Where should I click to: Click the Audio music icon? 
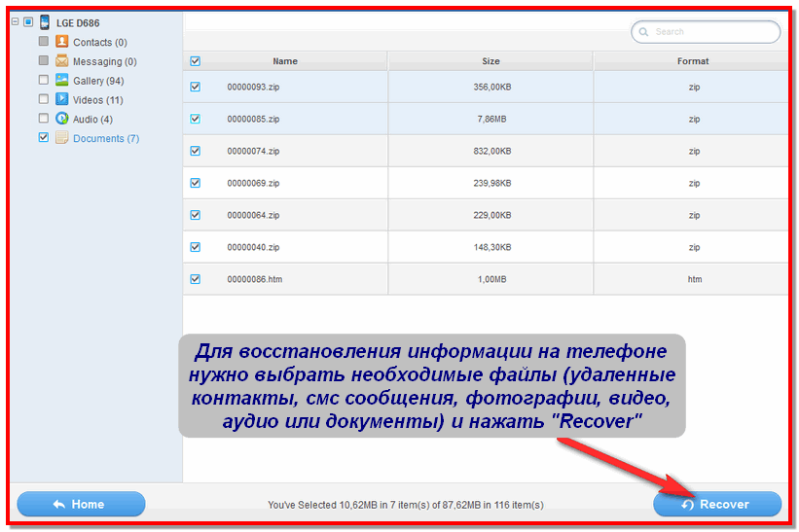[x=62, y=119]
